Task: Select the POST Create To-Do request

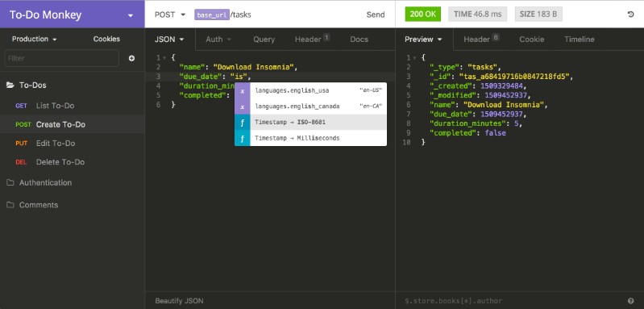Action: (x=73, y=124)
